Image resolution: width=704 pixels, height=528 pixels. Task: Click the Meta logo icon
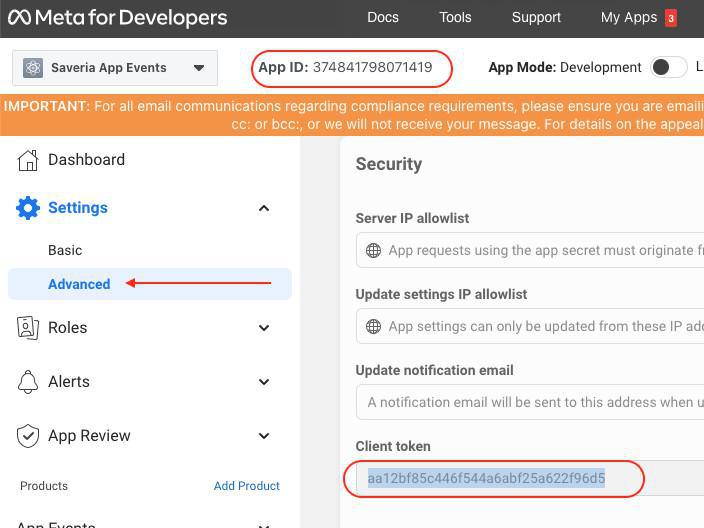tap(20, 18)
